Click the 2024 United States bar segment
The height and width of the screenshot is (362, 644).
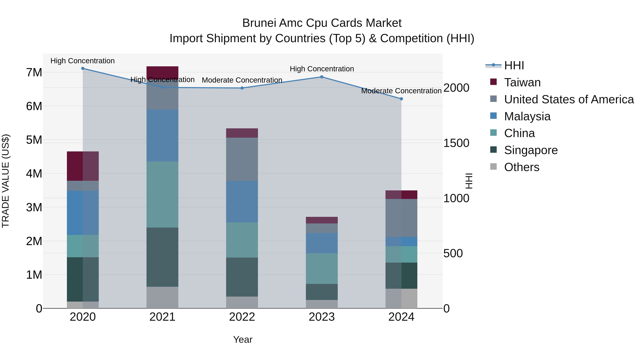(x=401, y=218)
